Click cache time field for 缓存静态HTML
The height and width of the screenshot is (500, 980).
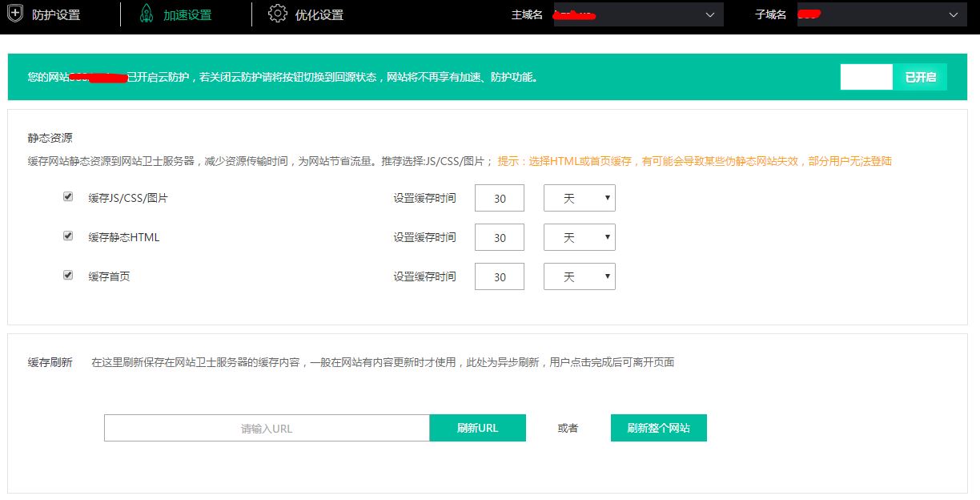pyautogui.click(x=499, y=236)
